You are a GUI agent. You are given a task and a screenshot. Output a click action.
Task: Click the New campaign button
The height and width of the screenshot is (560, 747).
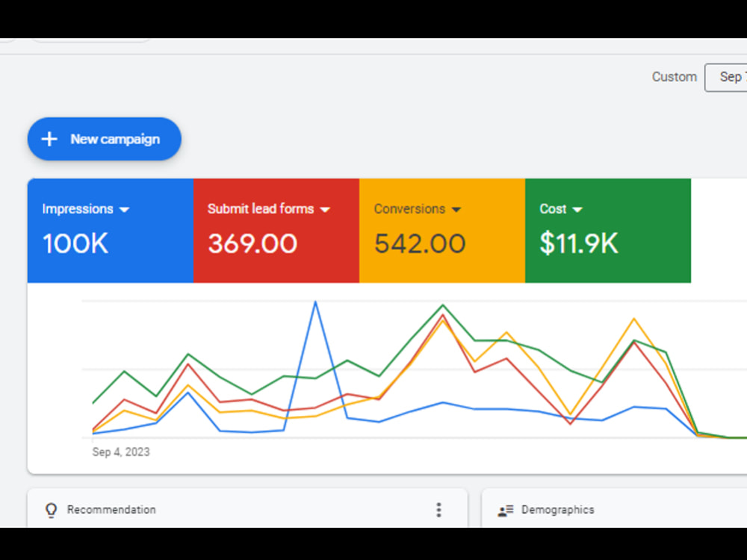click(105, 139)
